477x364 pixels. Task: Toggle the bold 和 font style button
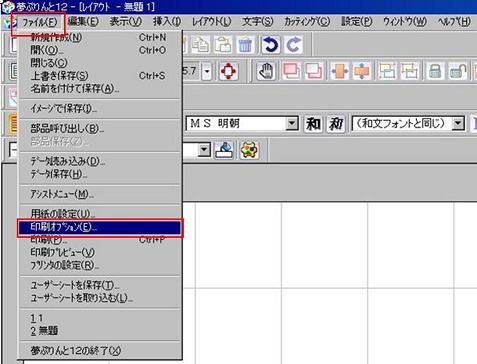[x=313, y=124]
